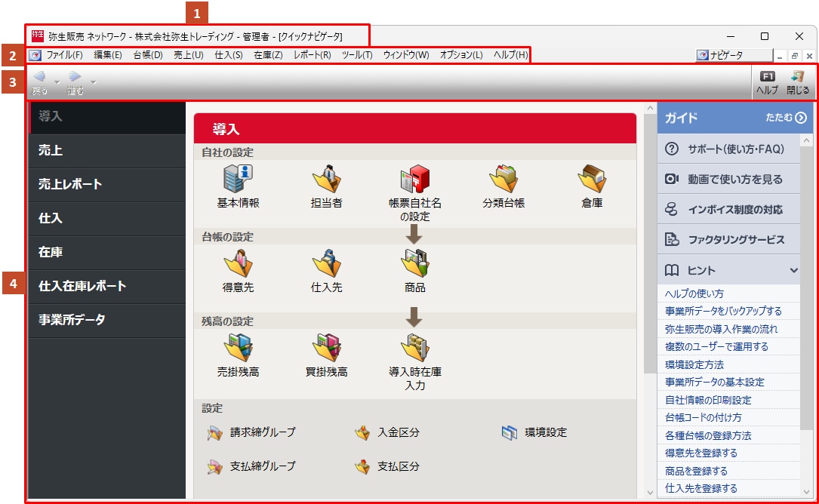The height and width of the screenshot is (504, 819).
Task: Open the 倉庫 warehouse icon
Action: (x=592, y=180)
